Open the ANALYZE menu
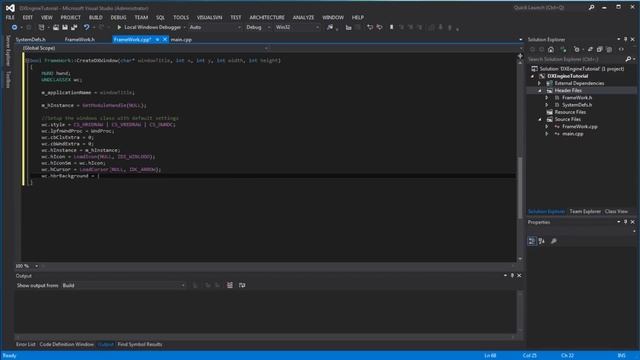Image resolution: width=640 pixels, height=360 pixels. pyautogui.click(x=303, y=18)
